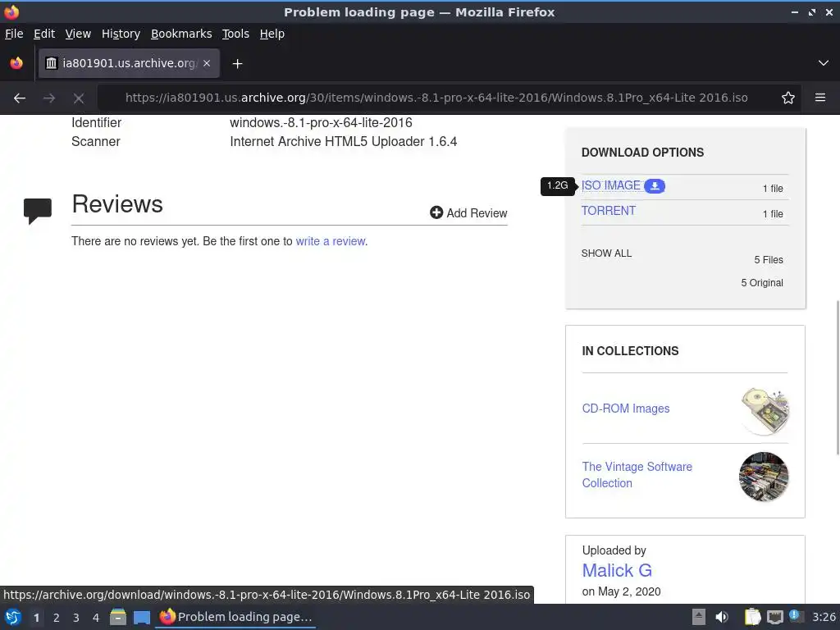
Task: Click the 'Scanner' field label
Action: [x=96, y=141]
